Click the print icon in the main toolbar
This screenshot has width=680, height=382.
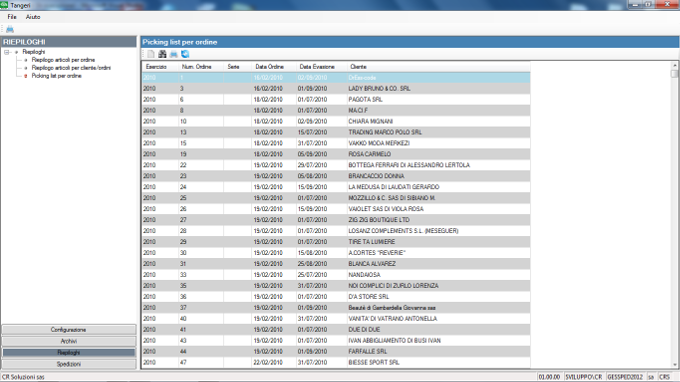click(x=10, y=29)
